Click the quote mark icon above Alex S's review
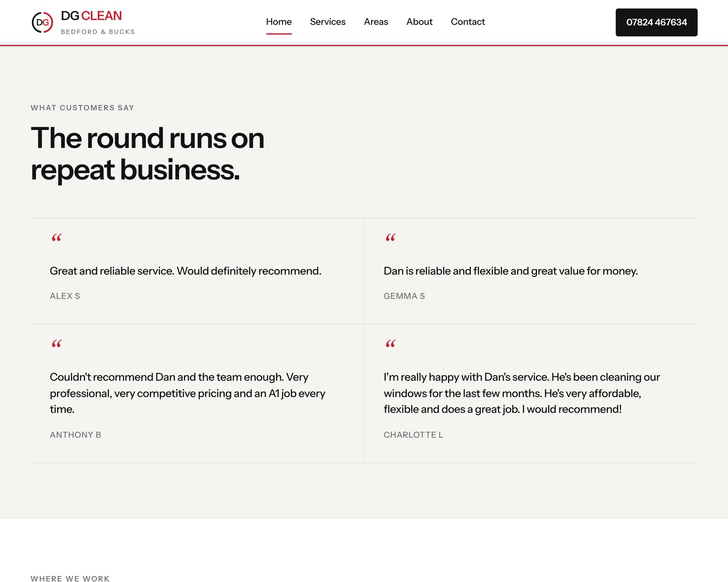Viewport: 728px width, 582px height. click(x=57, y=237)
